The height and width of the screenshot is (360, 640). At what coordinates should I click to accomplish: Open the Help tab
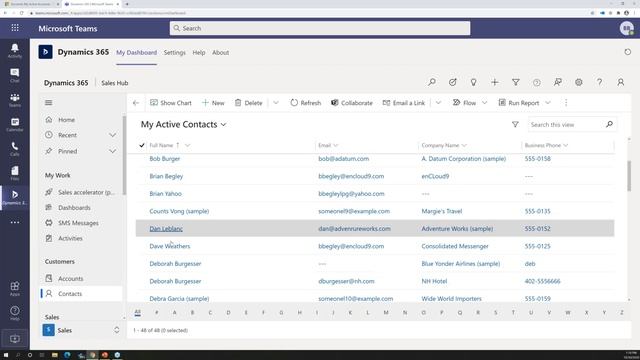click(199, 53)
